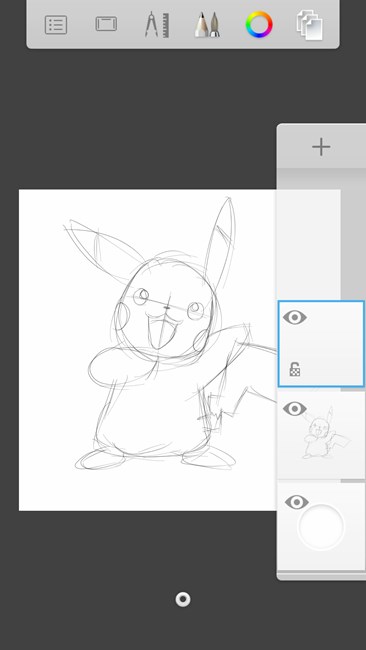Add a new layer with the plus button
The width and height of the screenshot is (366, 650).
321,147
